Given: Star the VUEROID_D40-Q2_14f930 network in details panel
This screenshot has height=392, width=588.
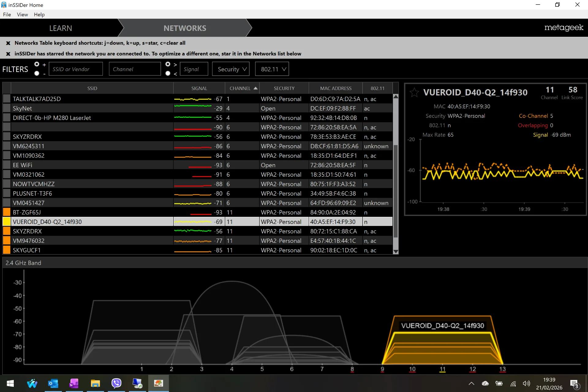Looking at the screenshot, I should pos(414,92).
